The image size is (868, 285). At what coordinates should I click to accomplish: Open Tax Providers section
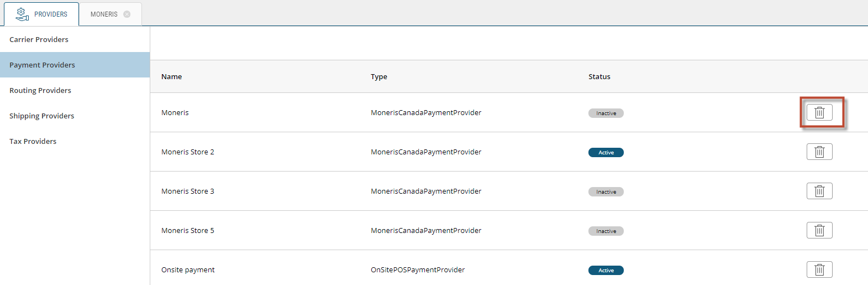tap(33, 141)
